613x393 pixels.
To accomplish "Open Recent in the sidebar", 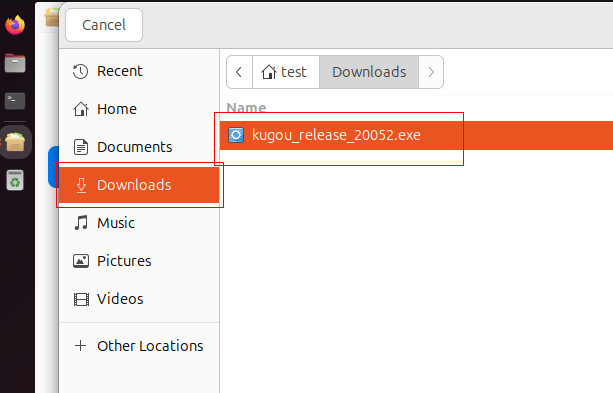I will 139,71.
